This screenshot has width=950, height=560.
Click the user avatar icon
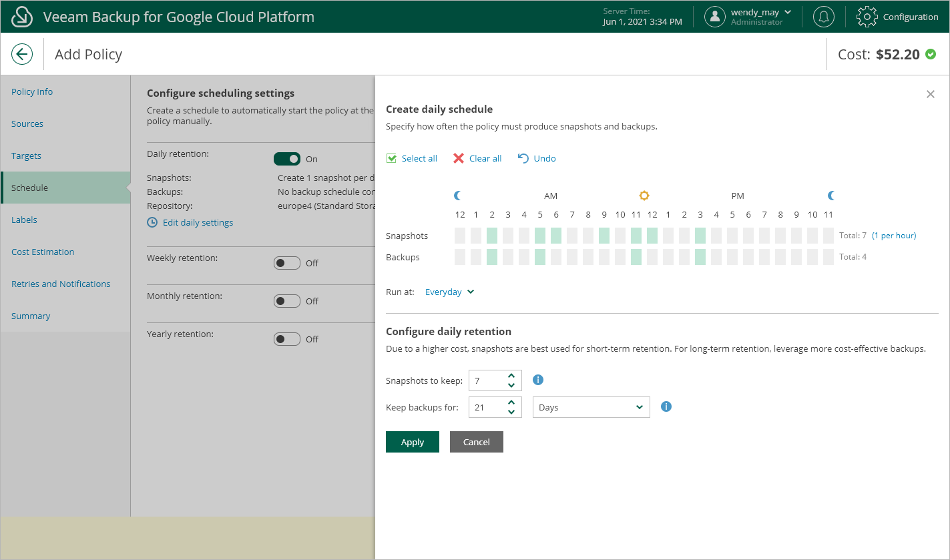[x=715, y=17]
